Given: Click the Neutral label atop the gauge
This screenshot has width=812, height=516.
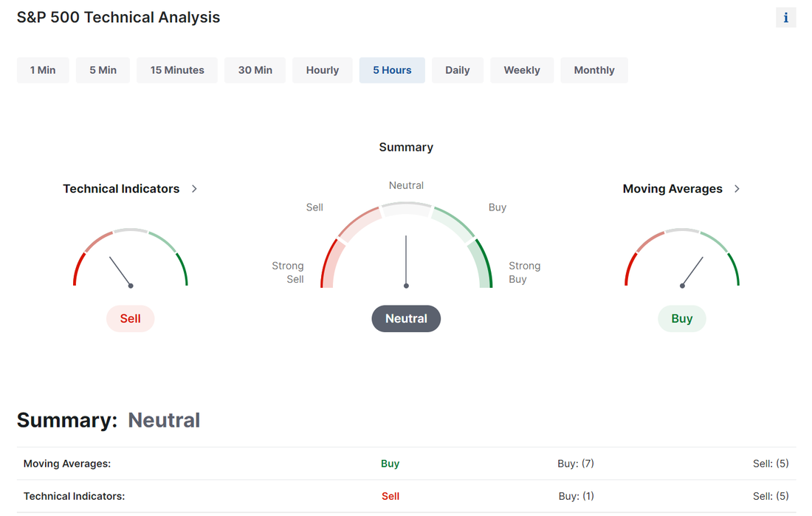Looking at the screenshot, I should coord(406,185).
